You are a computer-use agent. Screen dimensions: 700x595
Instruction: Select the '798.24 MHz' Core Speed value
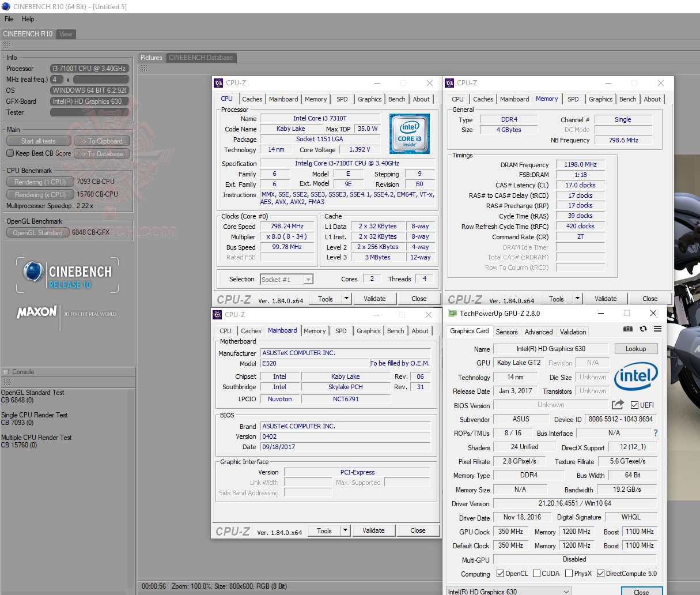(287, 226)
